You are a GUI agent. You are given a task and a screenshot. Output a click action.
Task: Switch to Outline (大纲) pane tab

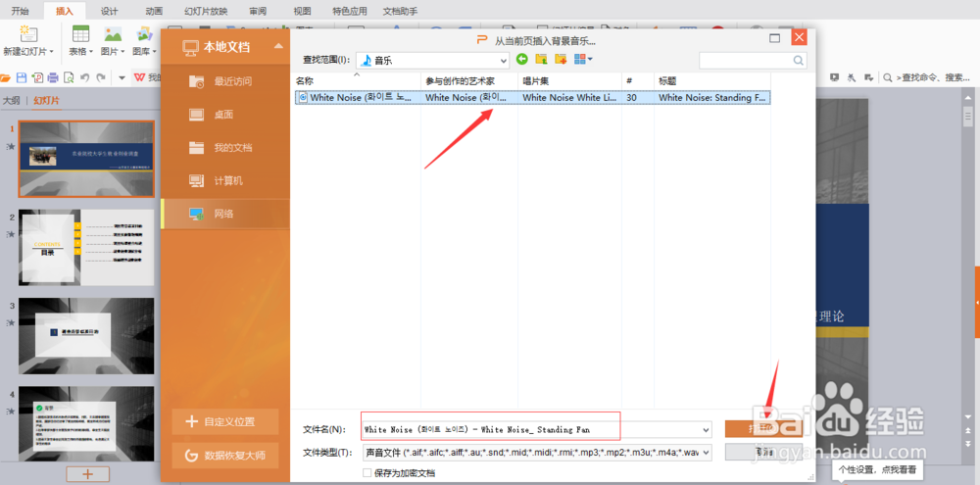coord(11,101)
